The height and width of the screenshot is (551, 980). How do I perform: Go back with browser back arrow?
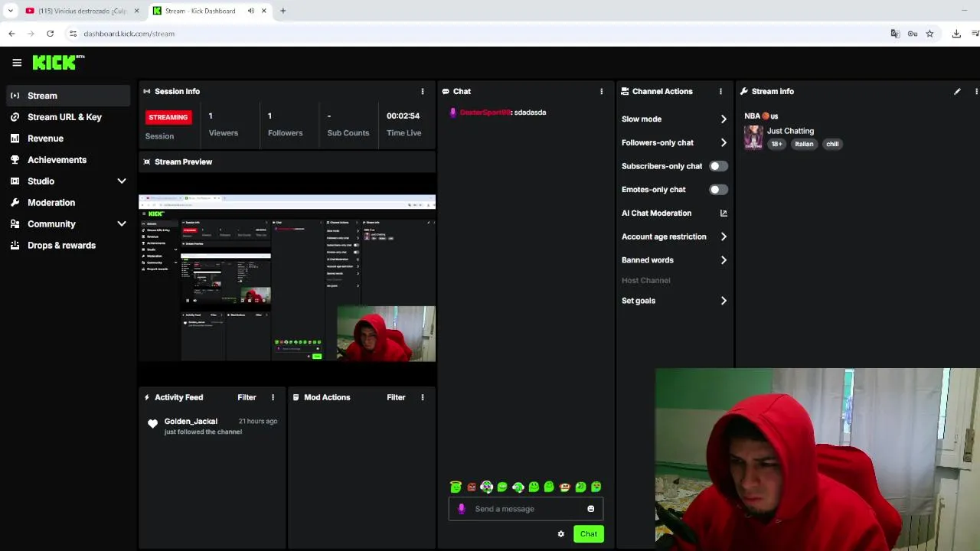click(11, 34)
